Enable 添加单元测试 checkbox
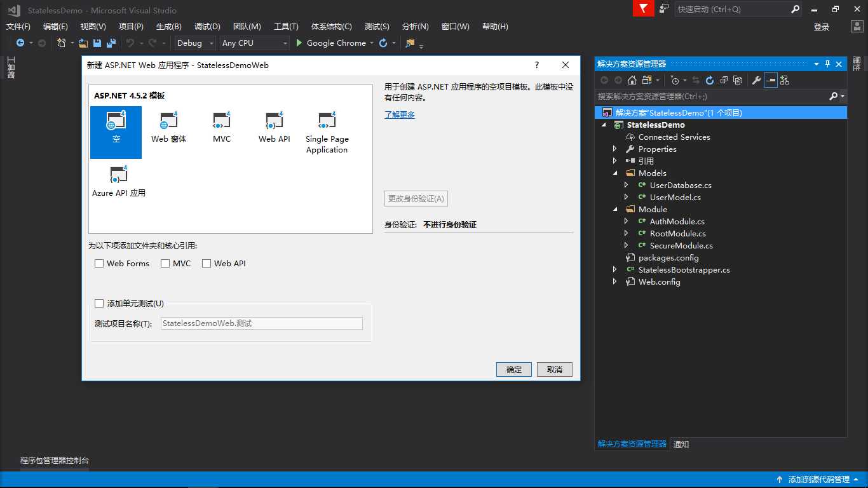The height and width of the screenshot is (488, 868). [x=99, y=303]
